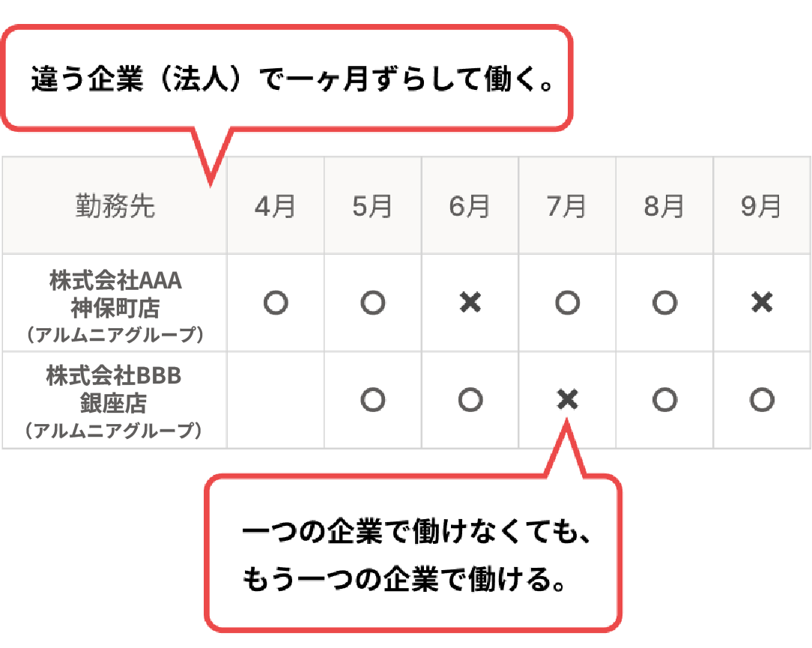Click the 株式会社BBB 銀座店 row label
This screenshot has width=812, height=648.
click(x=115, y=400)
